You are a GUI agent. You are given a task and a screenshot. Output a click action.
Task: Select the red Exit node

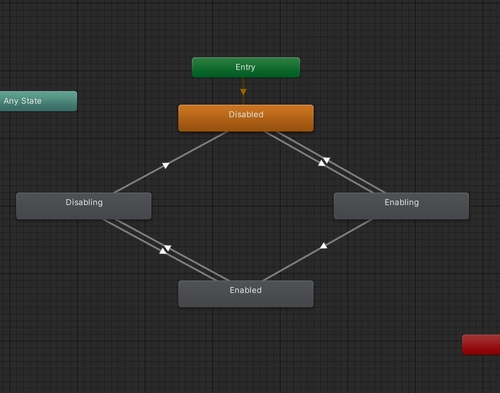[481, 345]
